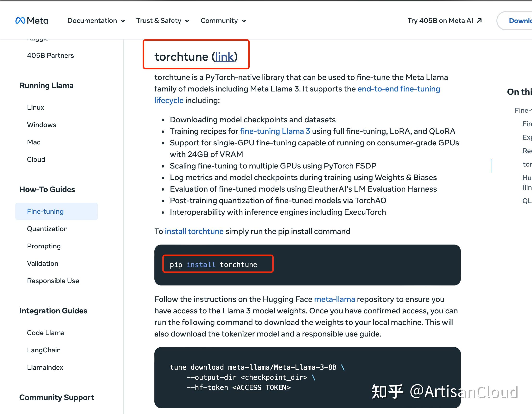Click the end-to-end fine-tuning lifecycle link
The height and width of the screenshot is (414, 532).
(399, 89)
